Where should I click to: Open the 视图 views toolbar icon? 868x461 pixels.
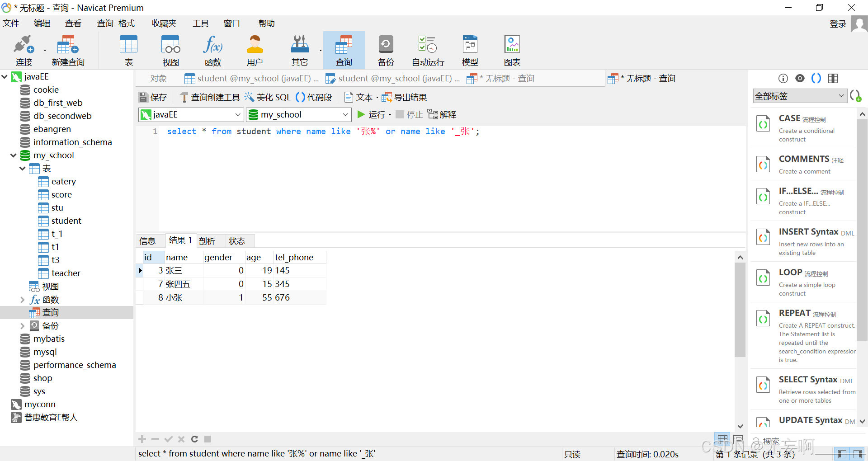click(x=170, y=50)
